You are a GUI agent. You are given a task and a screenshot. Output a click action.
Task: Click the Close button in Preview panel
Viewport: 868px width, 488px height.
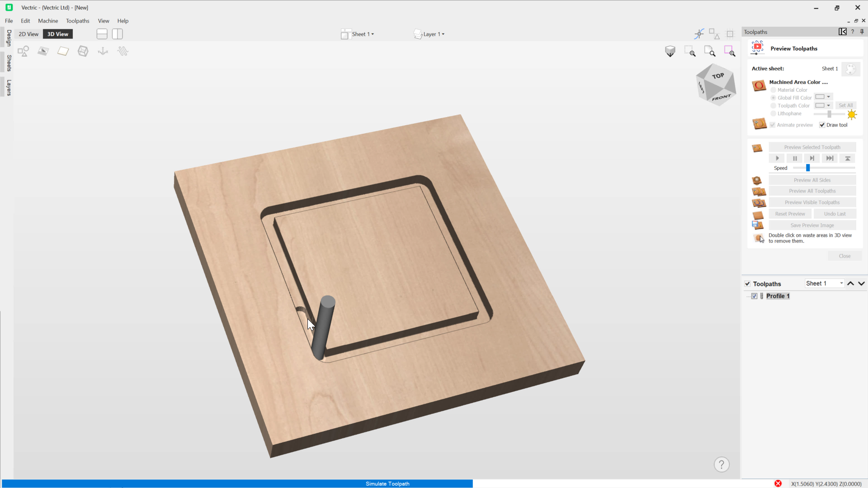[x=844, y=256]
